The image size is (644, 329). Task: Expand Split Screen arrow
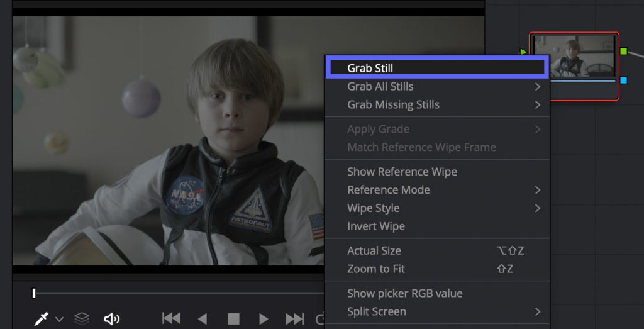[538, 312]
